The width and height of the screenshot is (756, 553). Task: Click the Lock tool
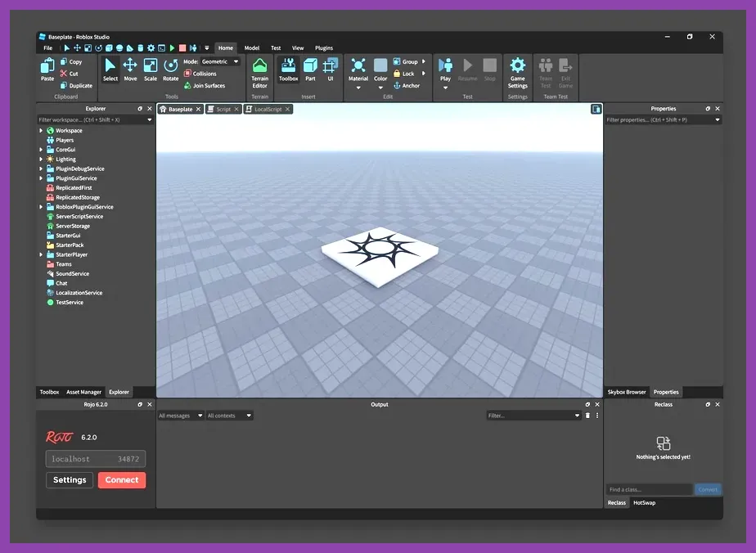click(403, 74)
